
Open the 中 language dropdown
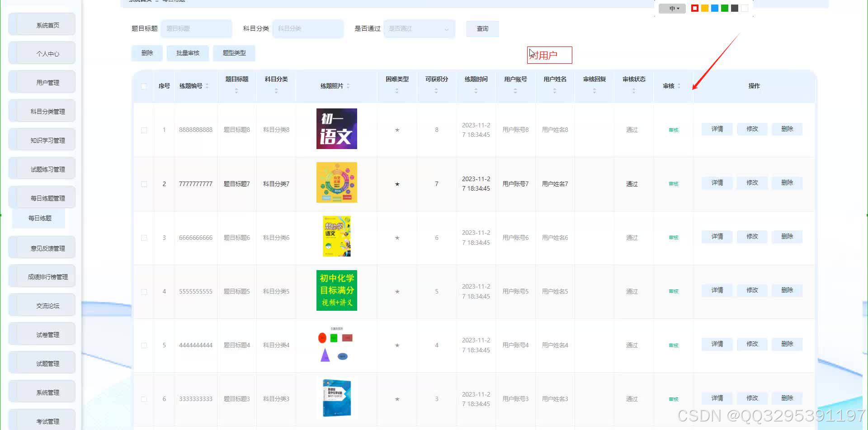click(x=672, y=8)
